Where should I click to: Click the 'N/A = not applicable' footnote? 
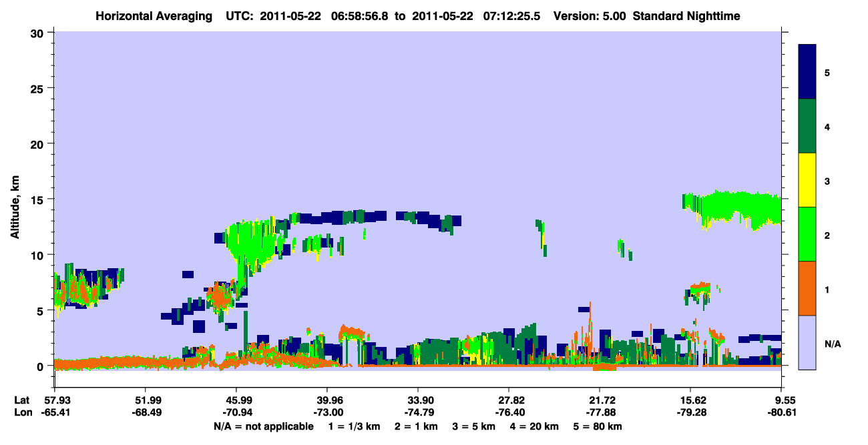[x=263, y=426]
